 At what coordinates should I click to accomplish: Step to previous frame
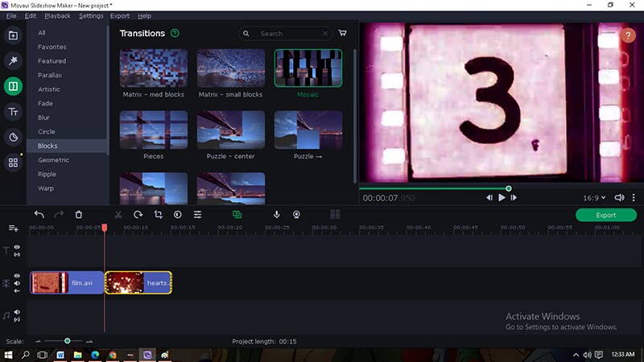[x=489, y=197]
